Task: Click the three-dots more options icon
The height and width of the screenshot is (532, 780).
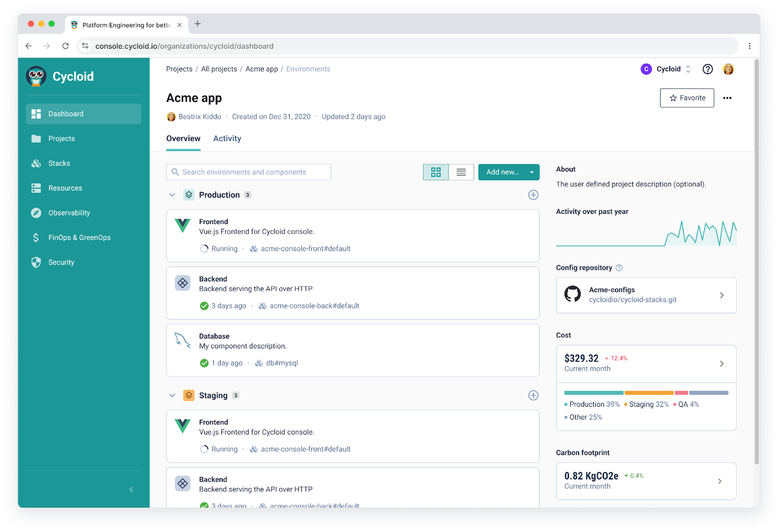Action: [x=727, y=98]
